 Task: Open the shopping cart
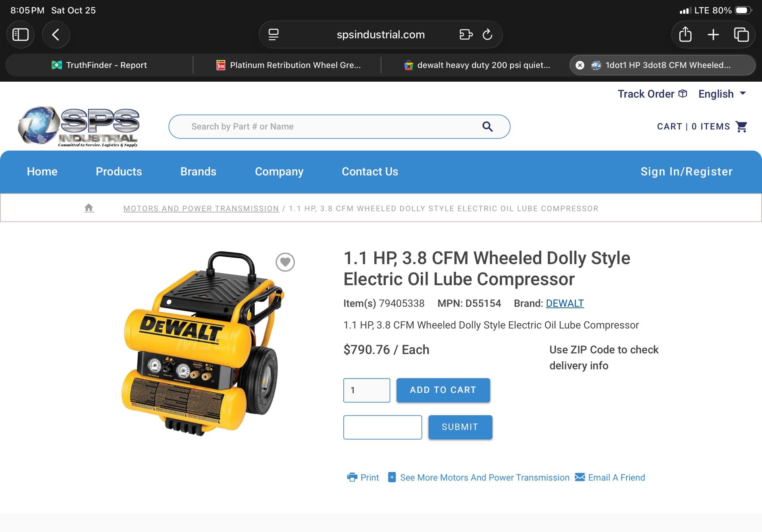pyautogui.click(x=742, y=126)
